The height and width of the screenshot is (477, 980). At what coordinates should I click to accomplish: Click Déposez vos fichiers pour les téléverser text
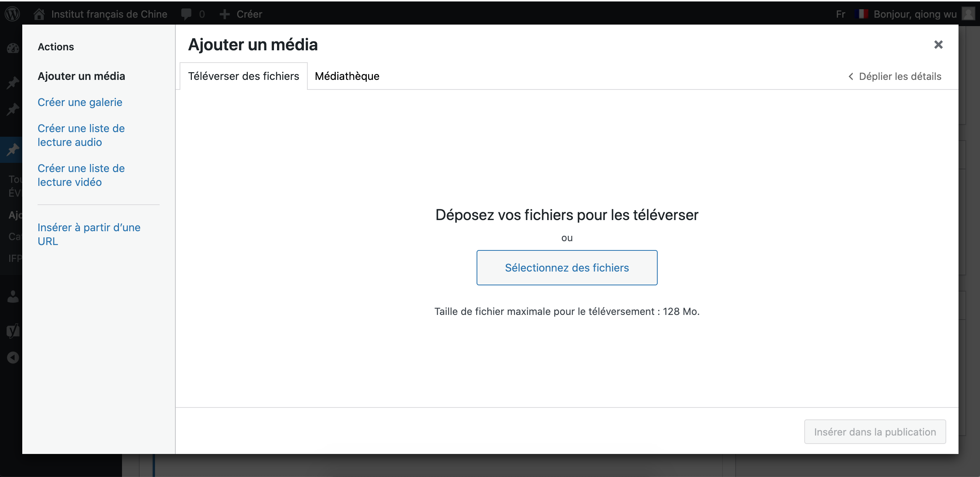tap(567, 215)
